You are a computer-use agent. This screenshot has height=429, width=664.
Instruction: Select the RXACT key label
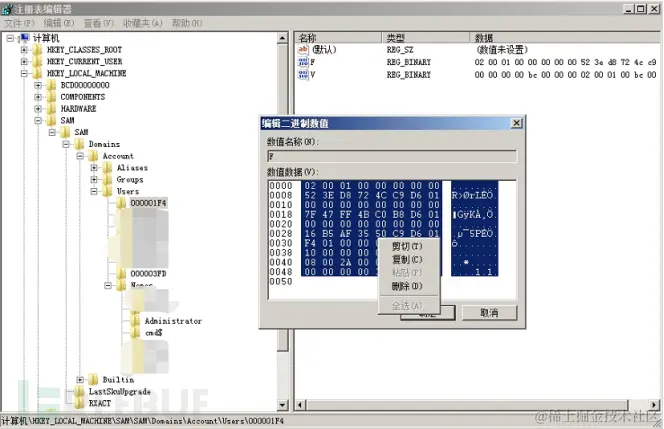tap(100, 403)
